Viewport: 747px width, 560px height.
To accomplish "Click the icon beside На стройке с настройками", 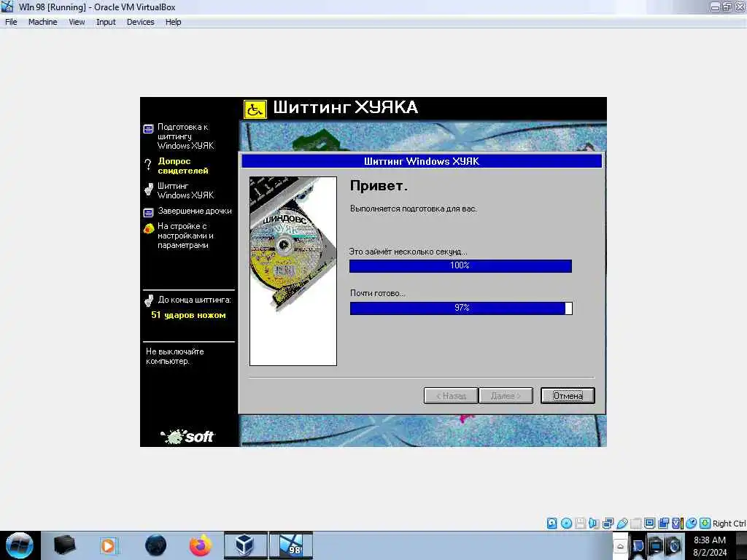I will tap(149, 228).
